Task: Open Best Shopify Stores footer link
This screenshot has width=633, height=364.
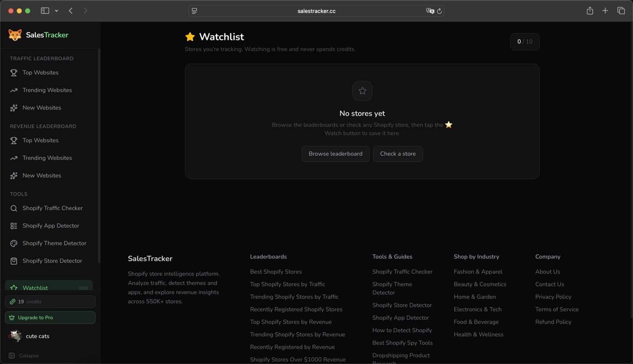Action: (276, 272)
